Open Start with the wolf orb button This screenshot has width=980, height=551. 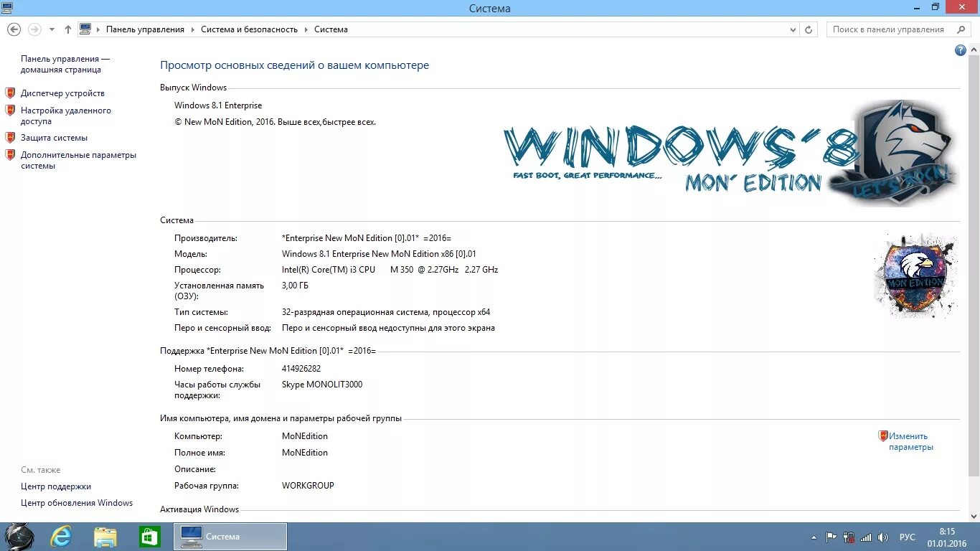point(19,537)
